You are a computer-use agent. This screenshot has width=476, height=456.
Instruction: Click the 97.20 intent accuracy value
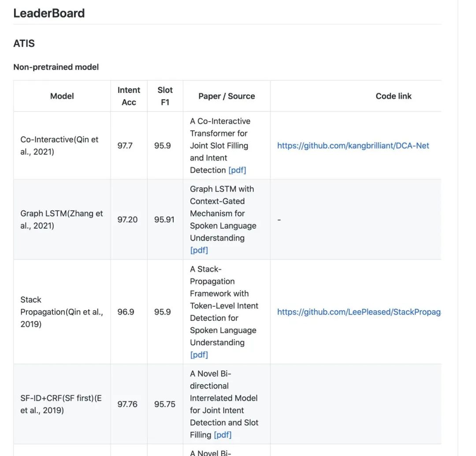(x=127, y=220)
